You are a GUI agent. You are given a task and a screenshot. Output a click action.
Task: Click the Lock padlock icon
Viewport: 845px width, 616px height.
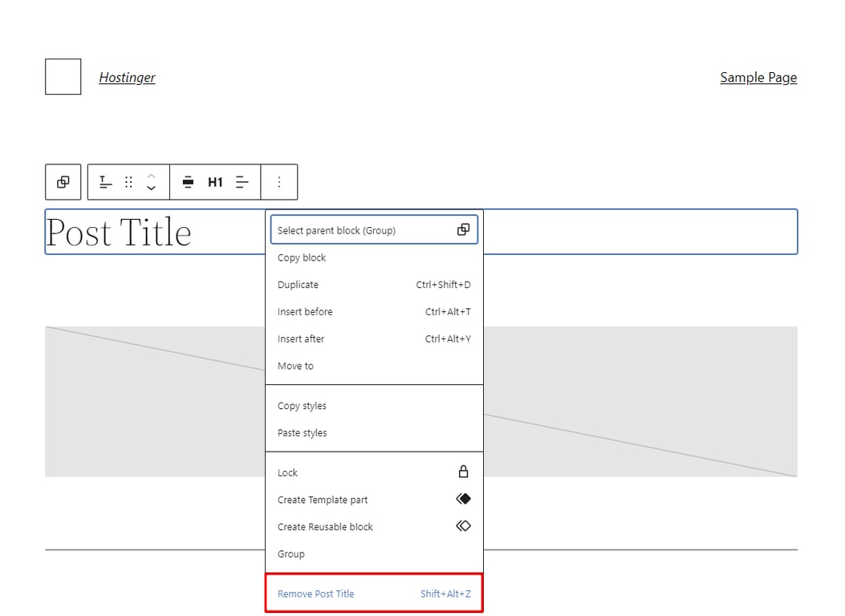(x=463, y=472)
